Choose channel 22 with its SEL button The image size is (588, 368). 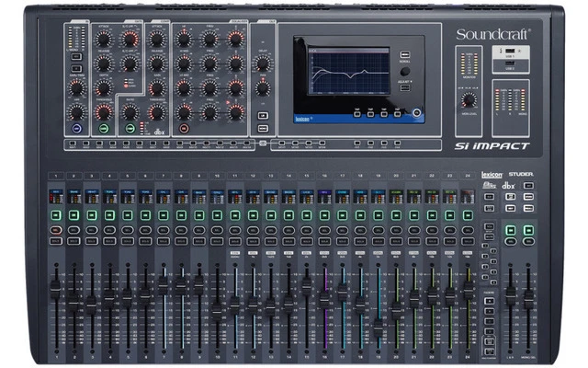(432, 230)
